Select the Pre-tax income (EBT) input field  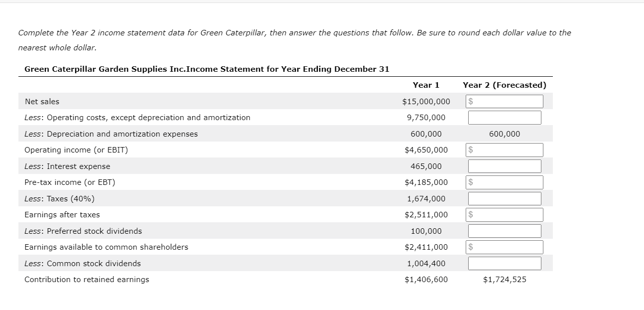click(x=504, y=182)
